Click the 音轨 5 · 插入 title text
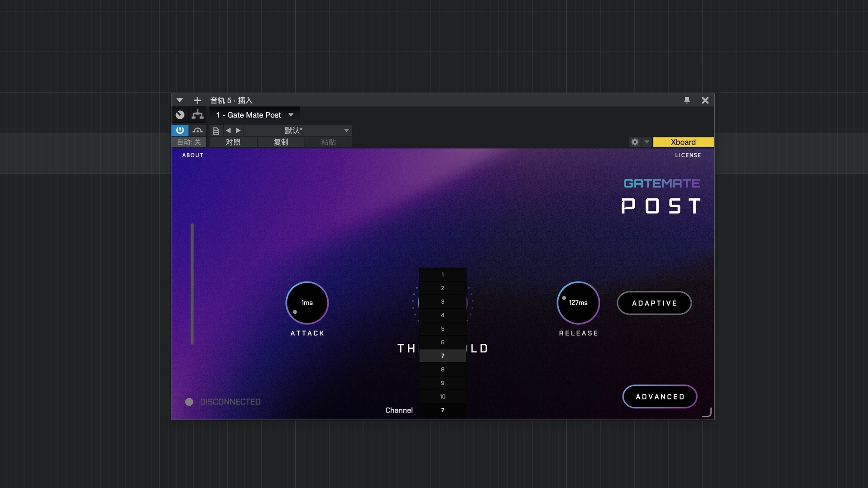868x488 pixels. 231,100
